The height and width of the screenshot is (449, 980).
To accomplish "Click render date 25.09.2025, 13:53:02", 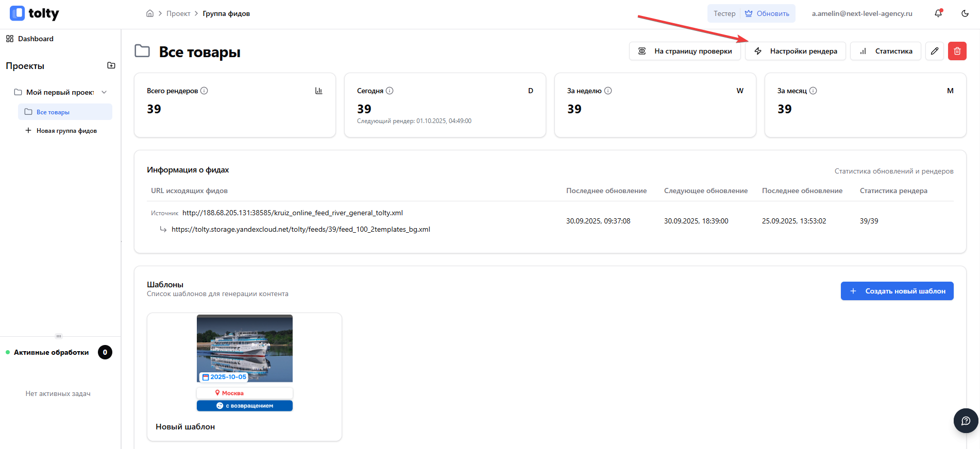I will tap(794, 221).
